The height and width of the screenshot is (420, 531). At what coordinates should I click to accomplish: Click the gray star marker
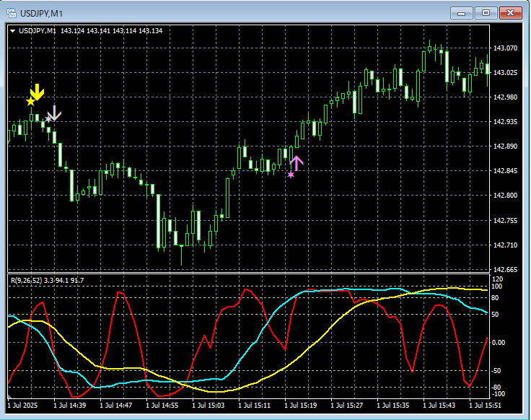point(48,119)
